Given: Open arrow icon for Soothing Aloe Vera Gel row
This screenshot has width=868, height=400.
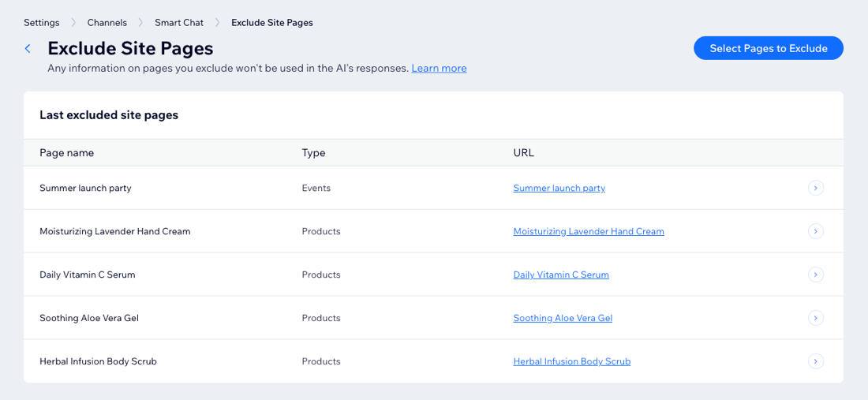Looking at the screenshot, I should pos(815,318).
